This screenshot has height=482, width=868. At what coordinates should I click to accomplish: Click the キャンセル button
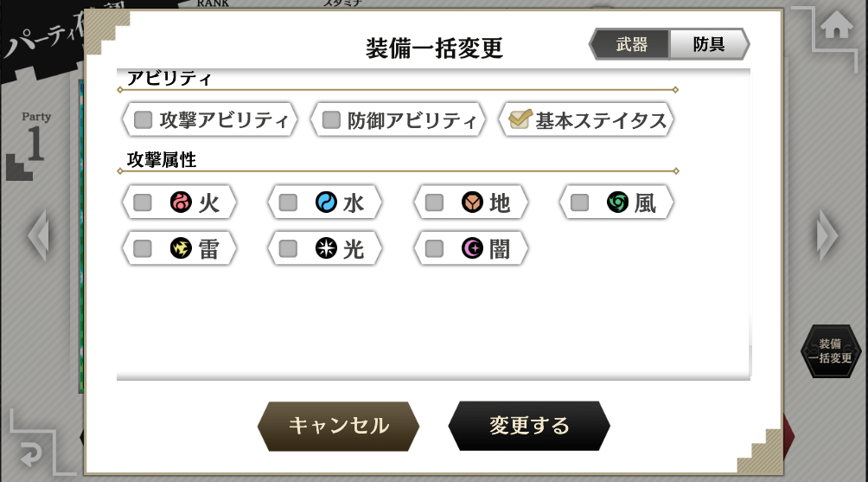point(338,426)
